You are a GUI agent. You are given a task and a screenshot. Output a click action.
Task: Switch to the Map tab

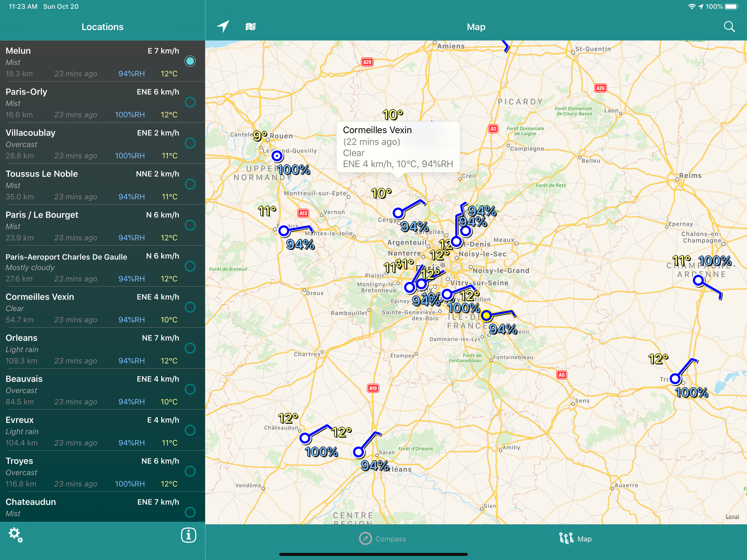click(576, 539)
